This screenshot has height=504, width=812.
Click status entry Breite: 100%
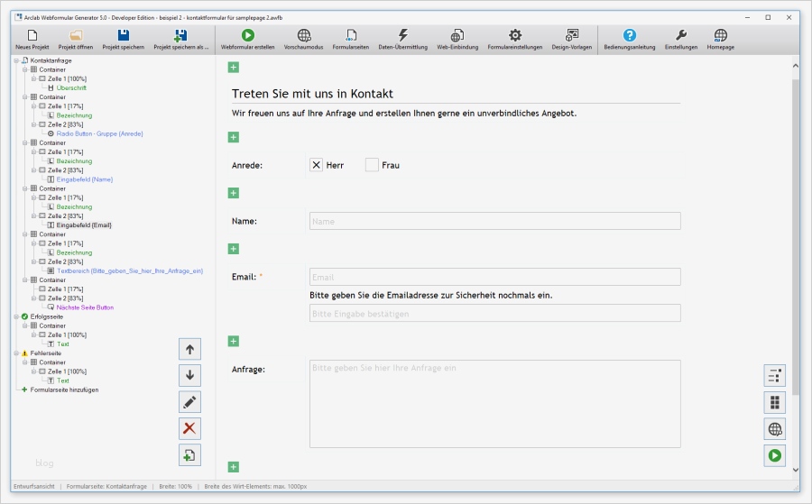tap(176, 486)
